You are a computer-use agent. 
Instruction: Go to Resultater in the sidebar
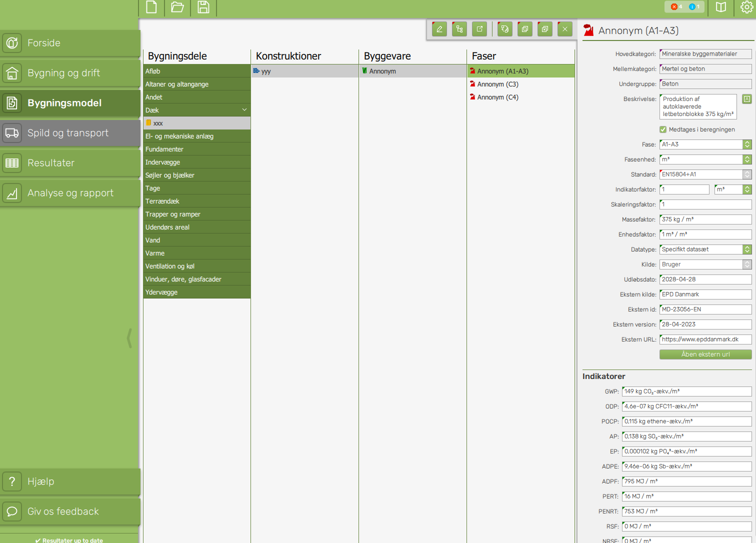(x=70, y=163)
